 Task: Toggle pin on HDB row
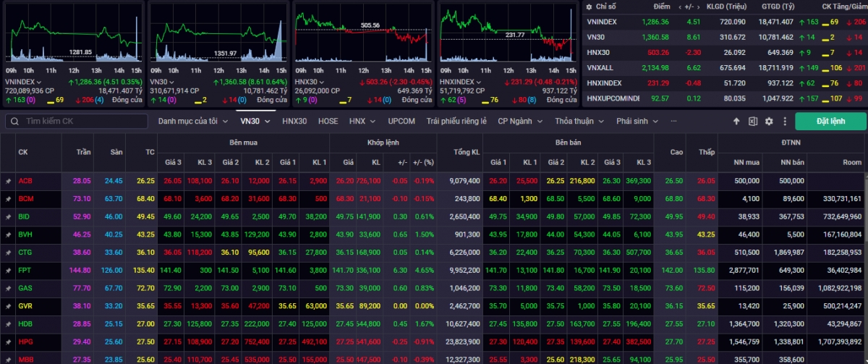pyautogui.click(x=8, y=323)
